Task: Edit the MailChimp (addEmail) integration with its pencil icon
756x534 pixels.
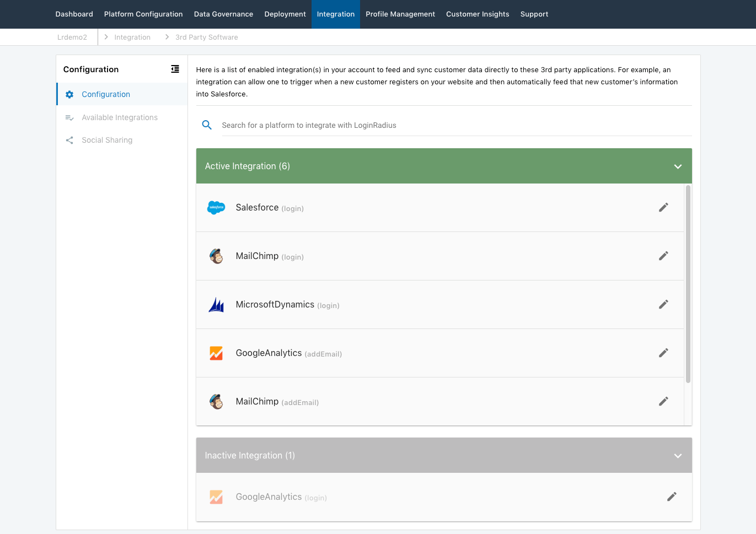Action: click(663, 401)
